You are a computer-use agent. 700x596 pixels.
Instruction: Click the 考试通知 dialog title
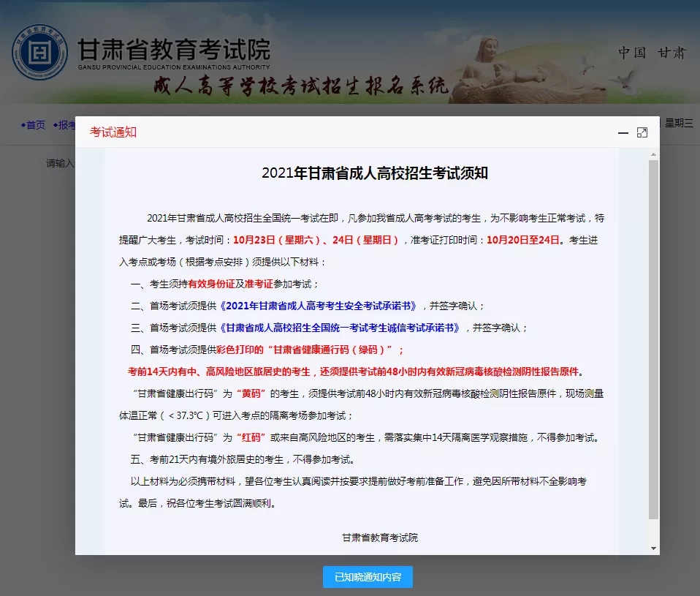tap(113, 132)
